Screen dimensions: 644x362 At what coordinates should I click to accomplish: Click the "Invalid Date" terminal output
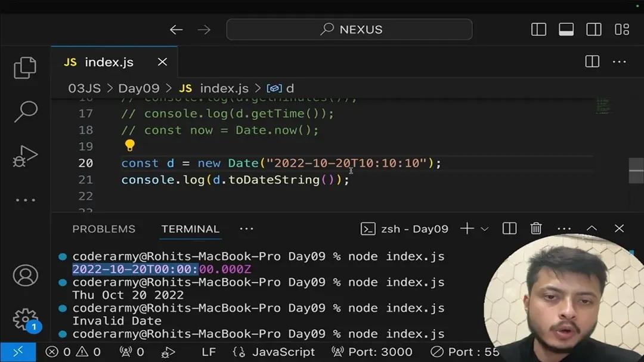pos(117,321)
